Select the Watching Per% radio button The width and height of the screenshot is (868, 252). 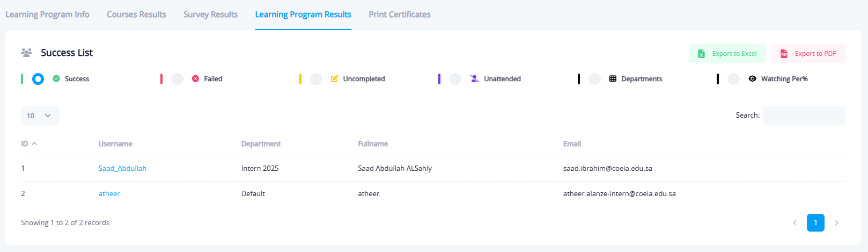[733, 79]
